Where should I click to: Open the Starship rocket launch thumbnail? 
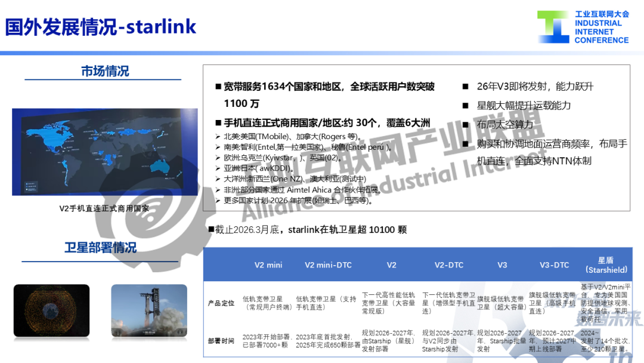coord(149,310)
